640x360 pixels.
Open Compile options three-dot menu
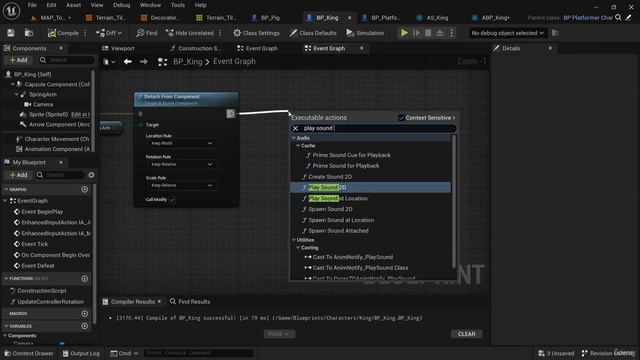(x=85, y=33)
